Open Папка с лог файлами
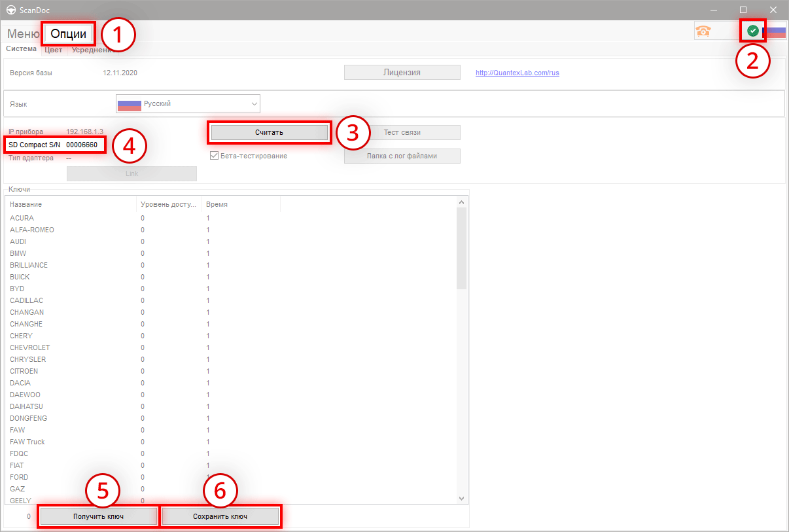 coord(402,156)
